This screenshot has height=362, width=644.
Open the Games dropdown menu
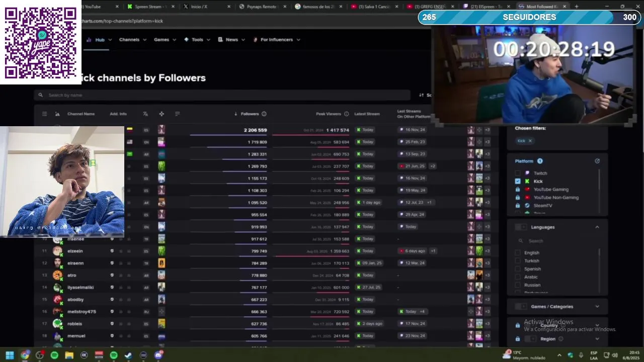(x=165, y=40)
